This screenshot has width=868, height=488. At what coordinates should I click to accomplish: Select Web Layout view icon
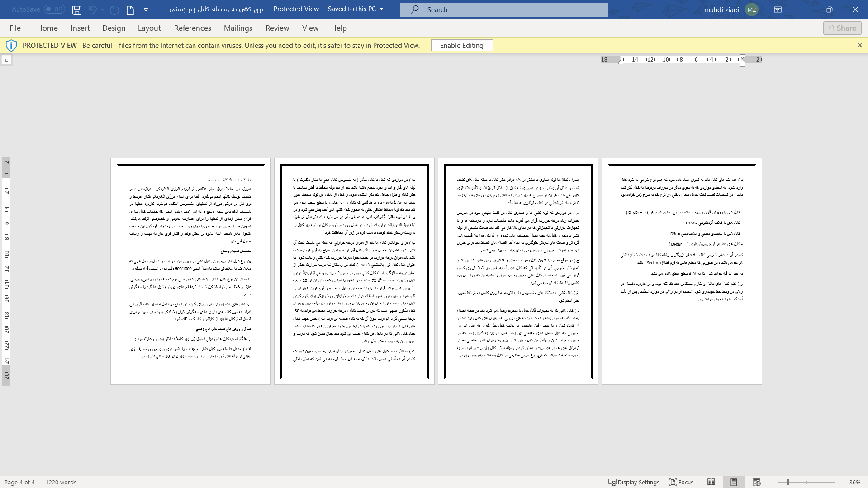pos(756,482)
